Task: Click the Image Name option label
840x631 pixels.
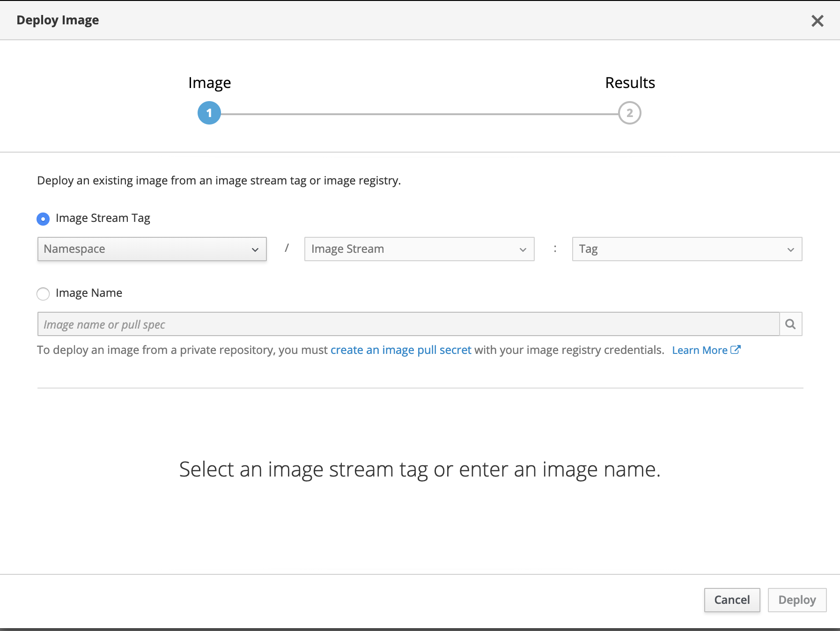Action: coord(89,293)
